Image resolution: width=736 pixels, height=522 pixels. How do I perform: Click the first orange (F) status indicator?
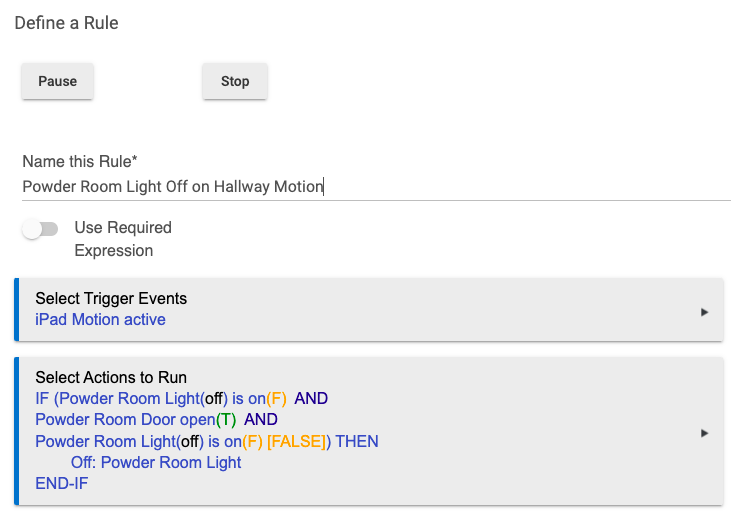[x=276, y=399]
